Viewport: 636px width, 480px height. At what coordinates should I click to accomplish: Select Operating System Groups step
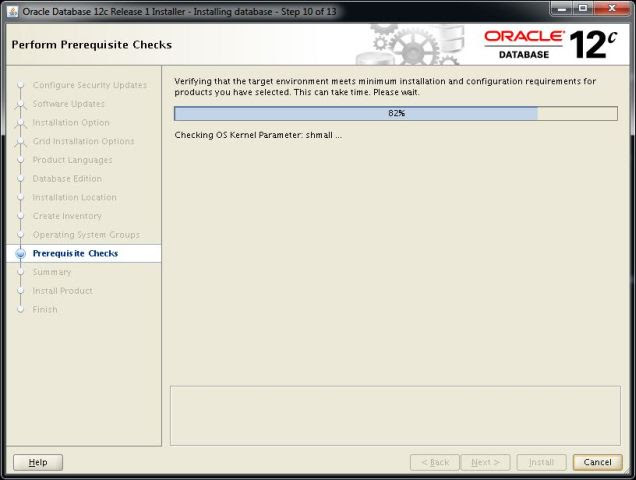86,235
